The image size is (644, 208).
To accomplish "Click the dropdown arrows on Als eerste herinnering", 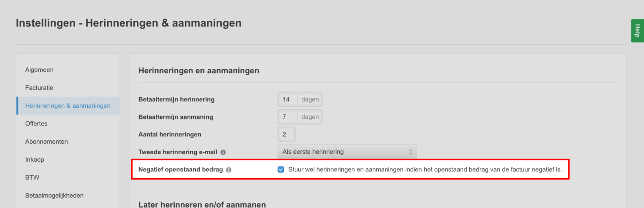I will coord(410,152).
